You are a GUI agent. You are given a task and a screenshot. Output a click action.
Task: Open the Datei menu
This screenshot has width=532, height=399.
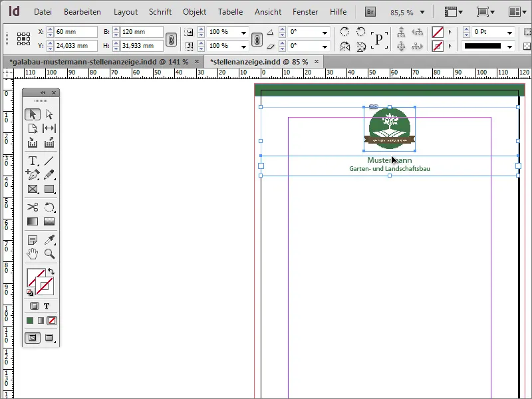point(43,12)
